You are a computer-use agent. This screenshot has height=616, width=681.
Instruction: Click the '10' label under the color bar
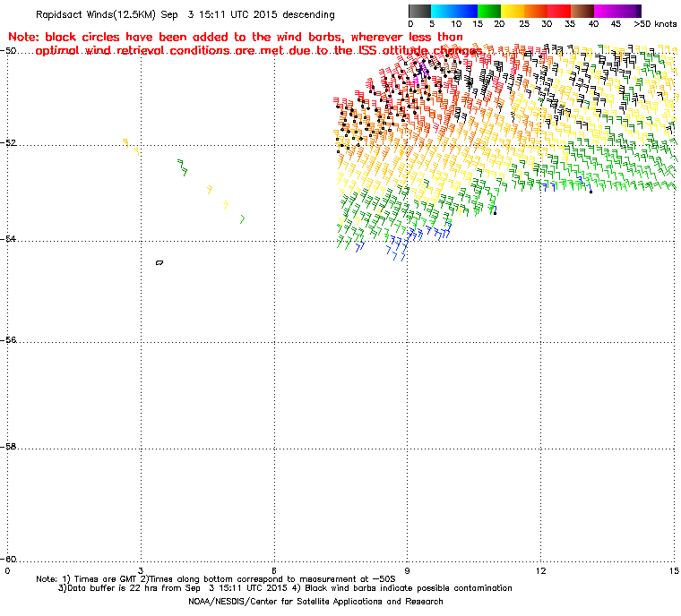[x=455, y=24]
